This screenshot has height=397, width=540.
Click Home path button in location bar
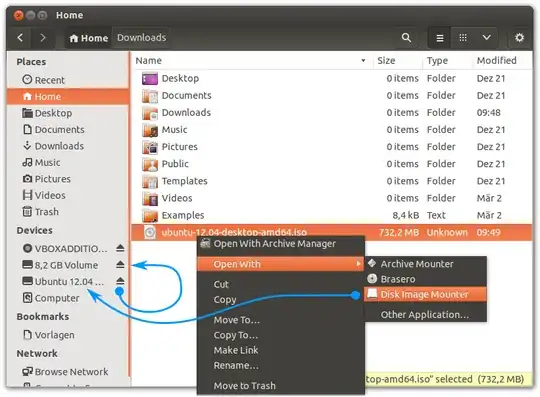[x=89, y=38]
